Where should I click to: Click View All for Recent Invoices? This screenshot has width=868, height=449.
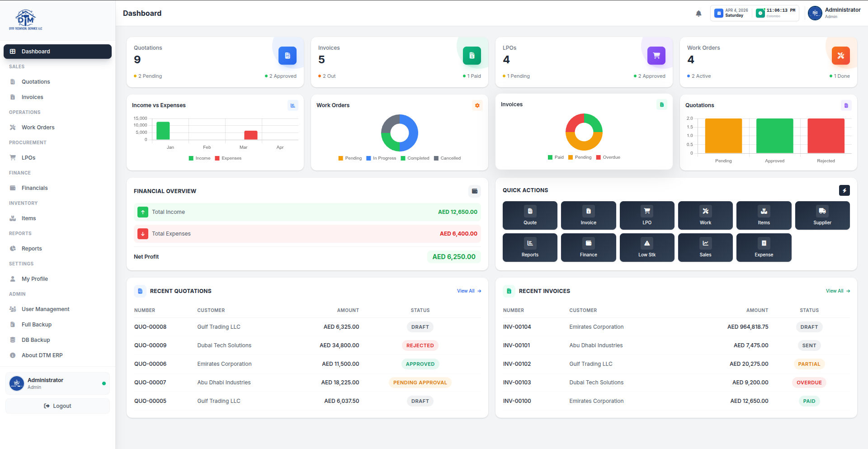838,291
